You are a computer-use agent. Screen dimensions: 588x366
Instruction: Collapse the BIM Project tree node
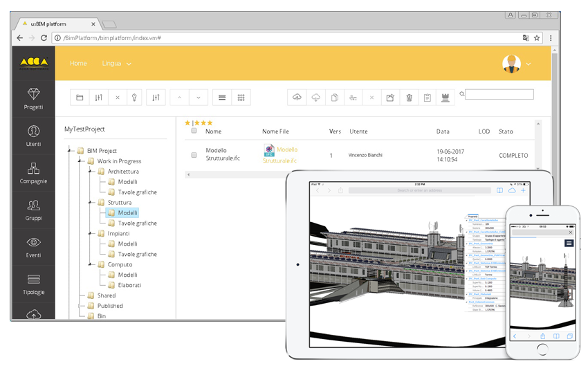tap(69, 151)
